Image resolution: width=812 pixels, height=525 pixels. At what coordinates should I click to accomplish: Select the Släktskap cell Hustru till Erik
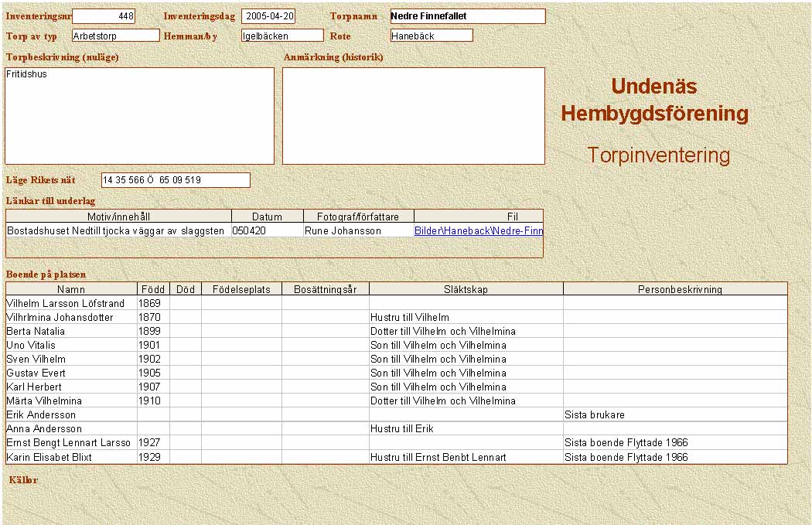coord(466,428)
